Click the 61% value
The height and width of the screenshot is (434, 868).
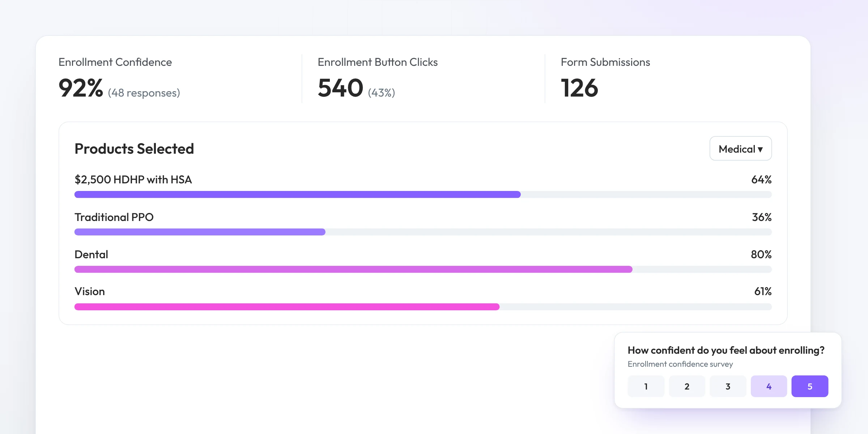763,292
